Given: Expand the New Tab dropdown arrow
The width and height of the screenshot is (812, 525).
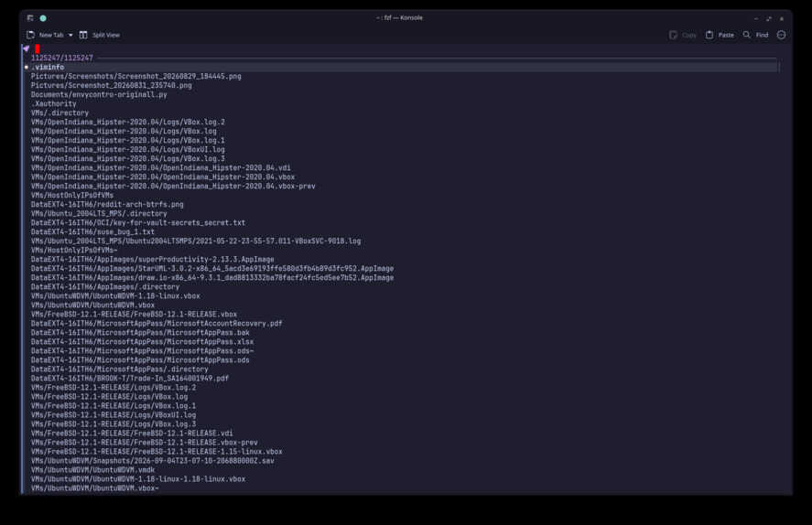Looking at the screenshot, I should pyautogui.click(x=70, y=35).
